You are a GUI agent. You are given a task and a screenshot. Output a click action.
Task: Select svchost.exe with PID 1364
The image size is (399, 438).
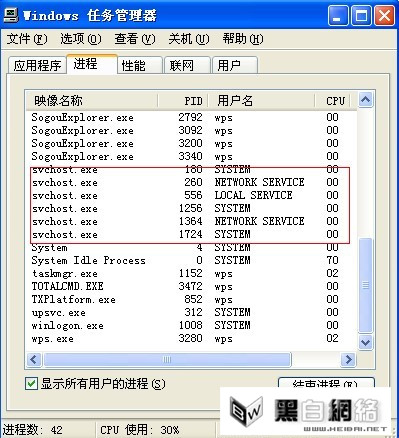point(192,221)
